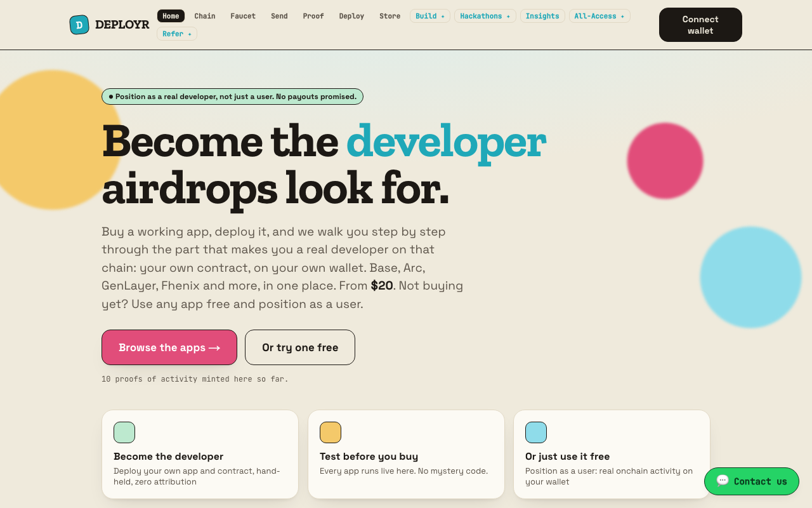This screenshot has height=508, width=812.
Task: Open the All-Access nav pill
Action: point(599,16)
